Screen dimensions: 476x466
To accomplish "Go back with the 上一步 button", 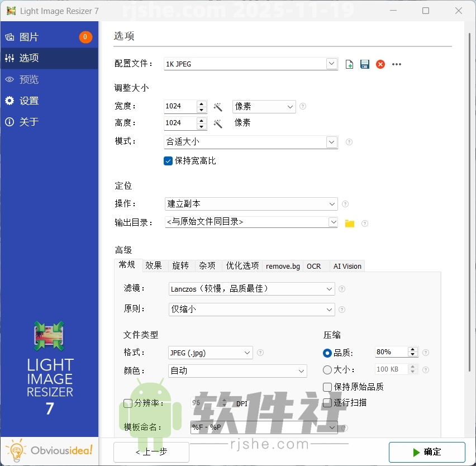I will 151,452.
